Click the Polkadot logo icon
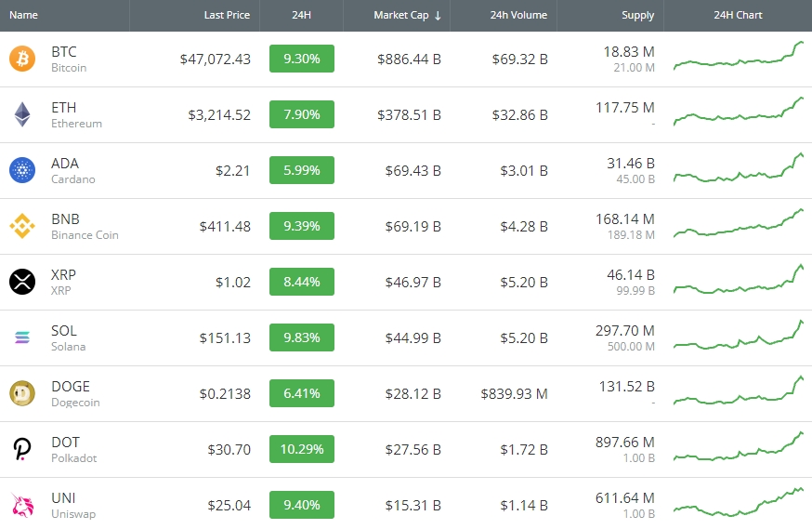 [x=21, y=450]
